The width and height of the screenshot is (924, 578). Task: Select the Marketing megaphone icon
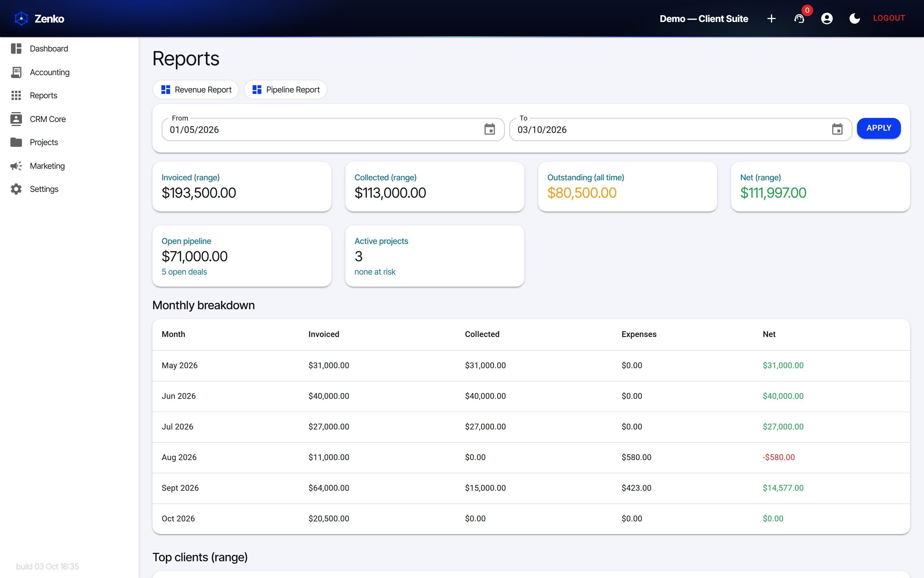pyautogui.click(x=16, y=166)
